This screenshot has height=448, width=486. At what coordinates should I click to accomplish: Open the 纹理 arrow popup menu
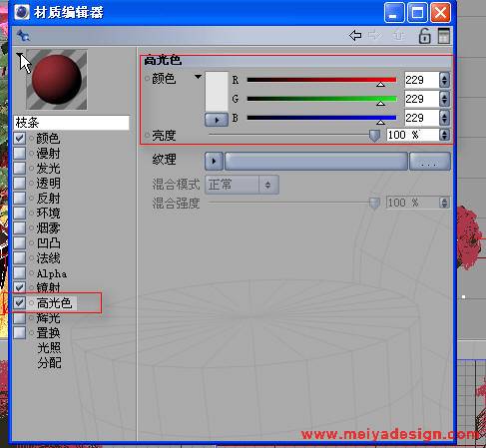pos(214,162)
